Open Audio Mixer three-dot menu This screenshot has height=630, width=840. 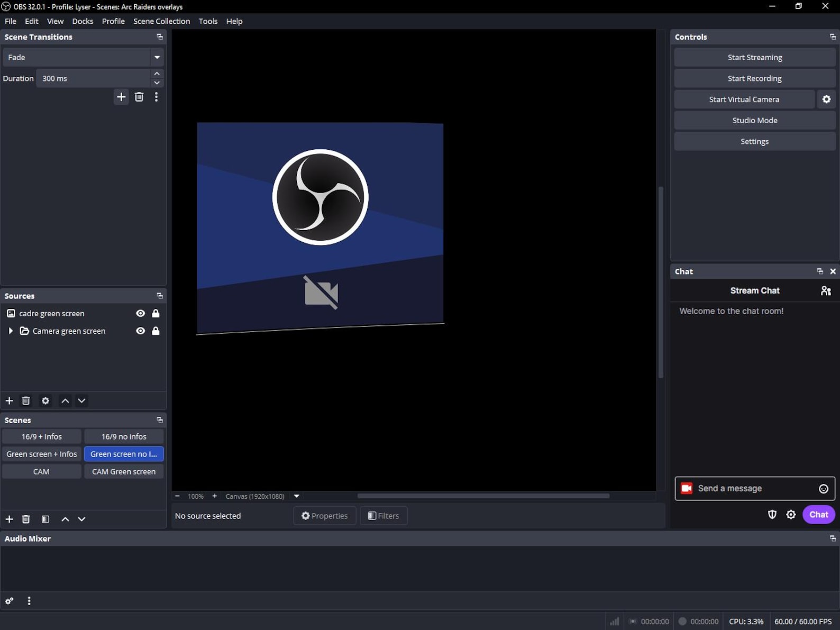tap(29, 601)
